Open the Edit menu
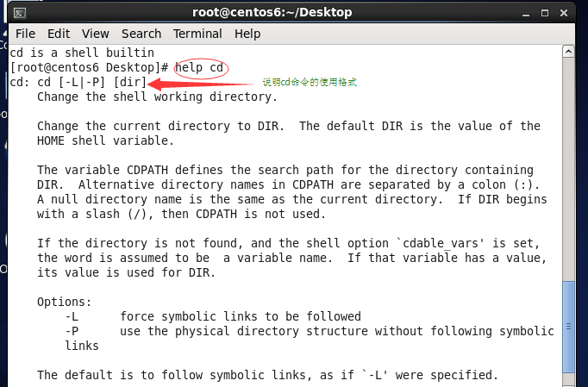Screen dimensions: 588x387 point(59,34)
